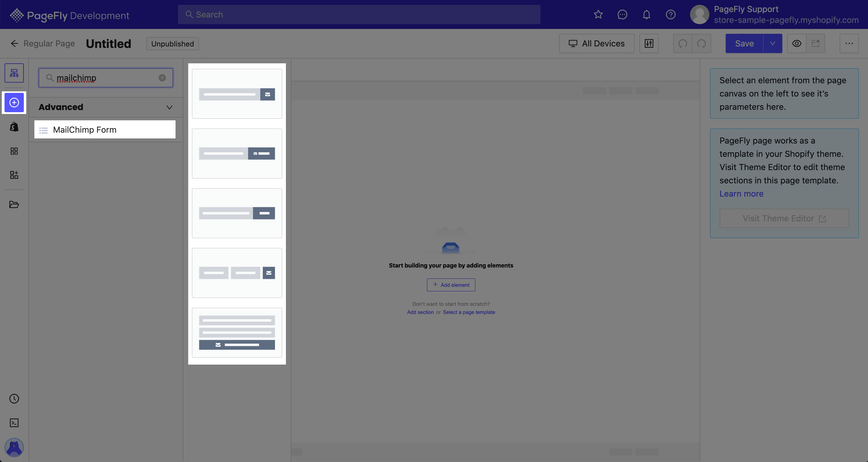The width and height of the screenshot is (868, 462).
Task: Open the page outline tree icon
Action: click(x=14, y=73)
